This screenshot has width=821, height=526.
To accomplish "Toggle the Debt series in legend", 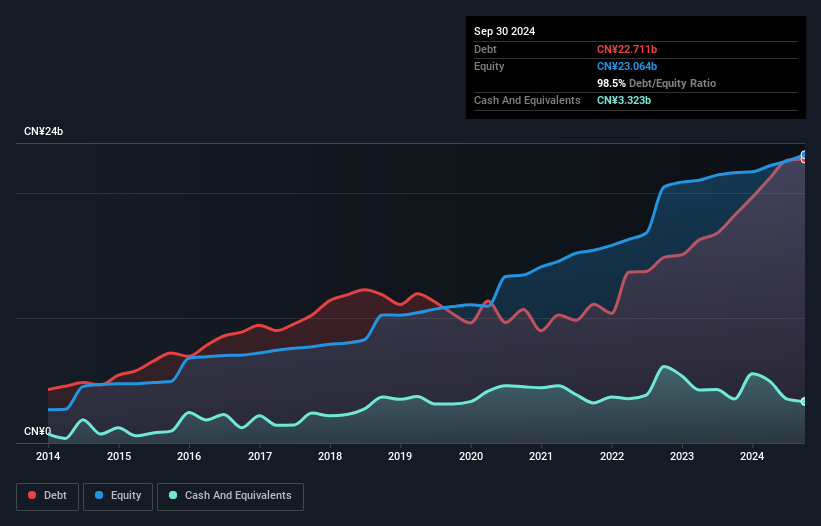I will [x=48, y=496].
